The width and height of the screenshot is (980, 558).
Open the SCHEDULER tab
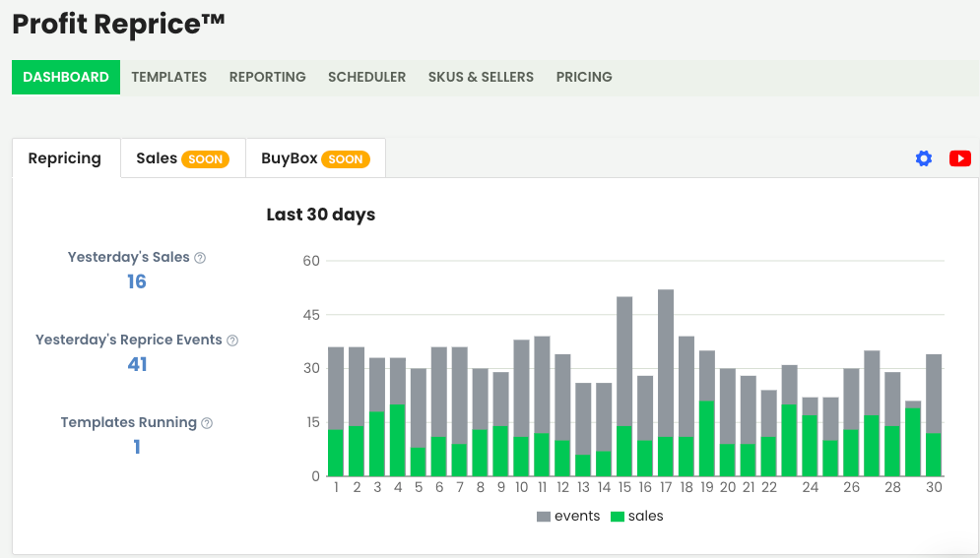click(x=366, y=77)
